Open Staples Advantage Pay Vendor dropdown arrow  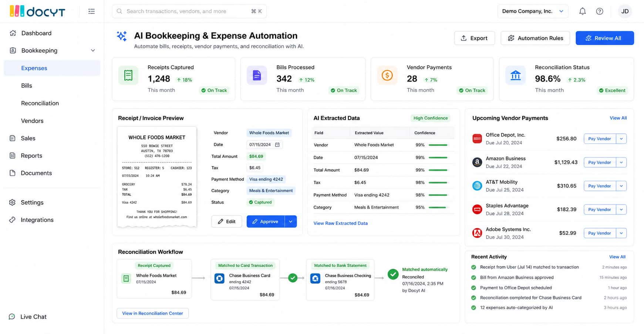click(621, 209)
